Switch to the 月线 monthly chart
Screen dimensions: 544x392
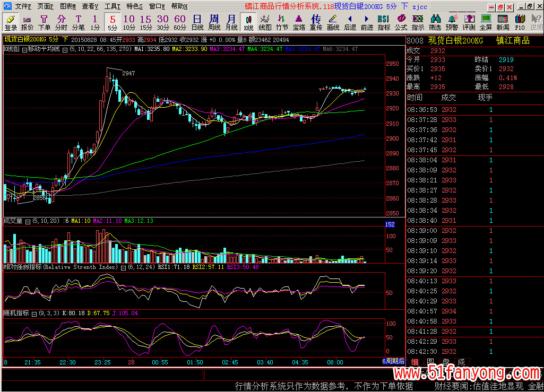[231, 22]
